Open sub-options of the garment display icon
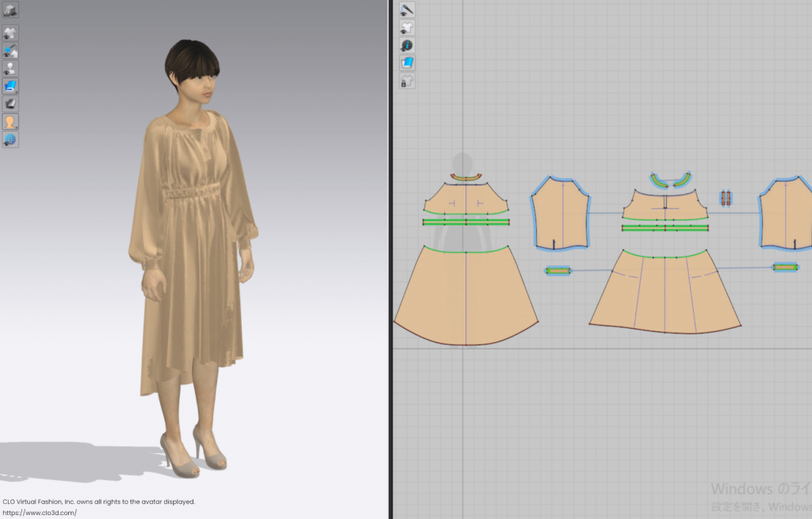812x519 pixels. coord(16,90)
